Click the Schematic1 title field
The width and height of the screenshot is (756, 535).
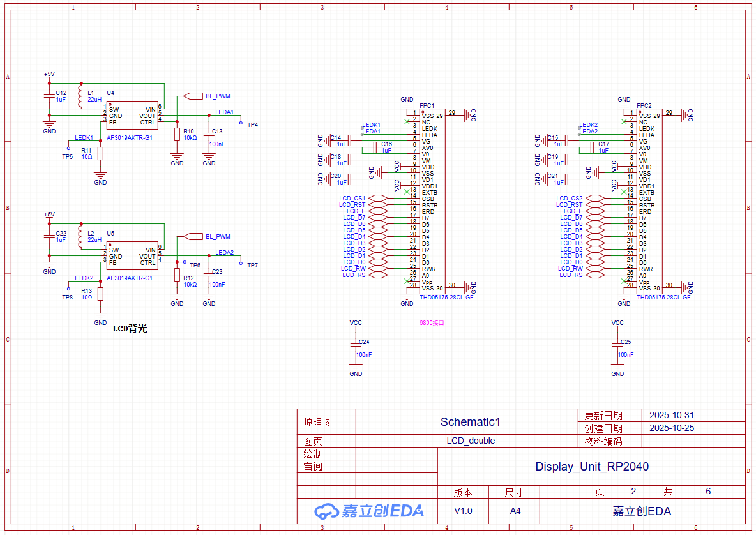470,422
